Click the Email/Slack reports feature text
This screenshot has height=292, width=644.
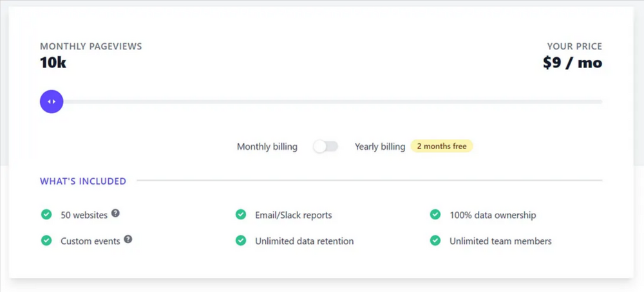pyautogui.click(x=293, y=215)
